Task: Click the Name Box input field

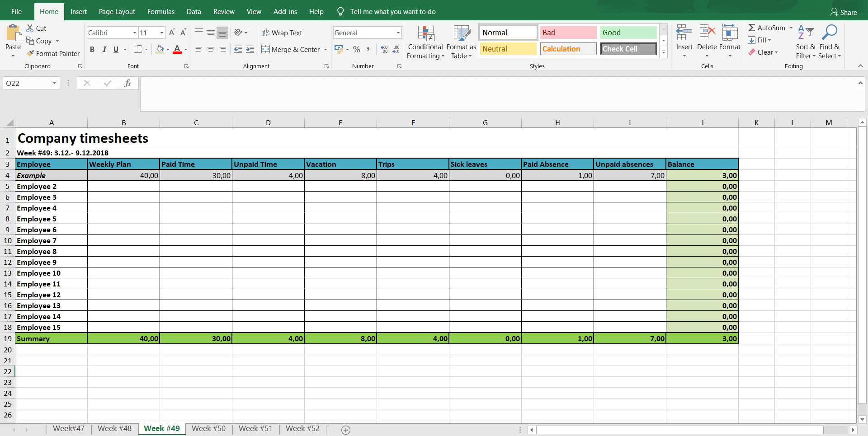Action: point(28,83)
